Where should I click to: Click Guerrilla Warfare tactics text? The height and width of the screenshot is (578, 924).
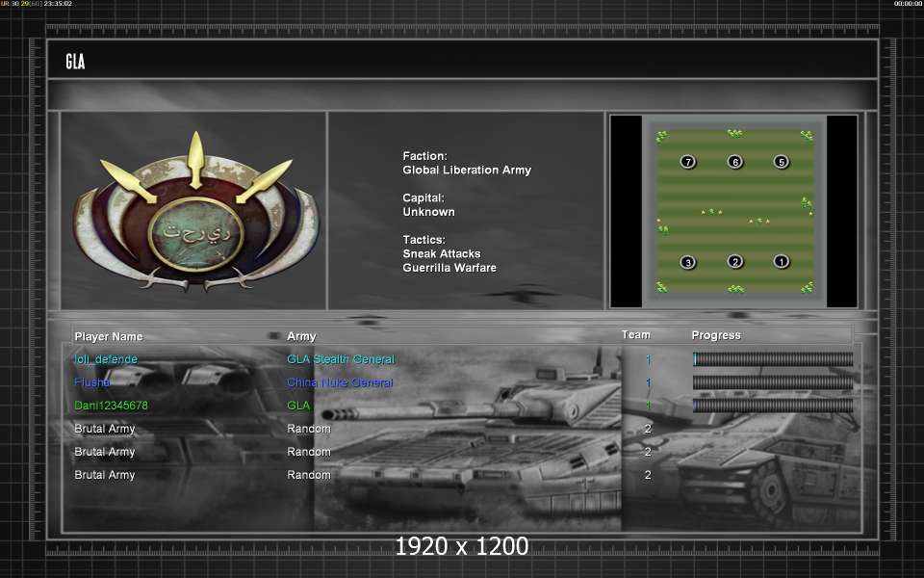[449, 268]
